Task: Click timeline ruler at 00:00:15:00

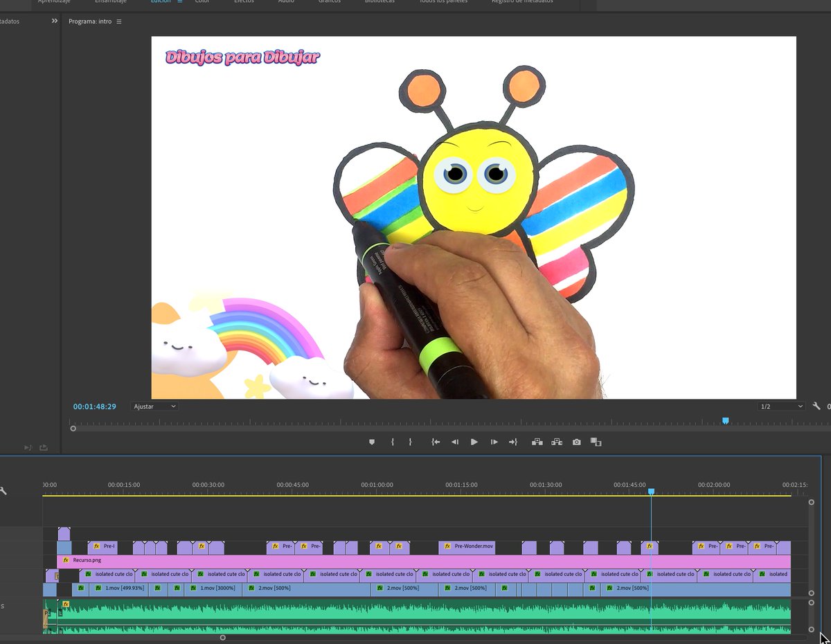Action: pos(123,485)
